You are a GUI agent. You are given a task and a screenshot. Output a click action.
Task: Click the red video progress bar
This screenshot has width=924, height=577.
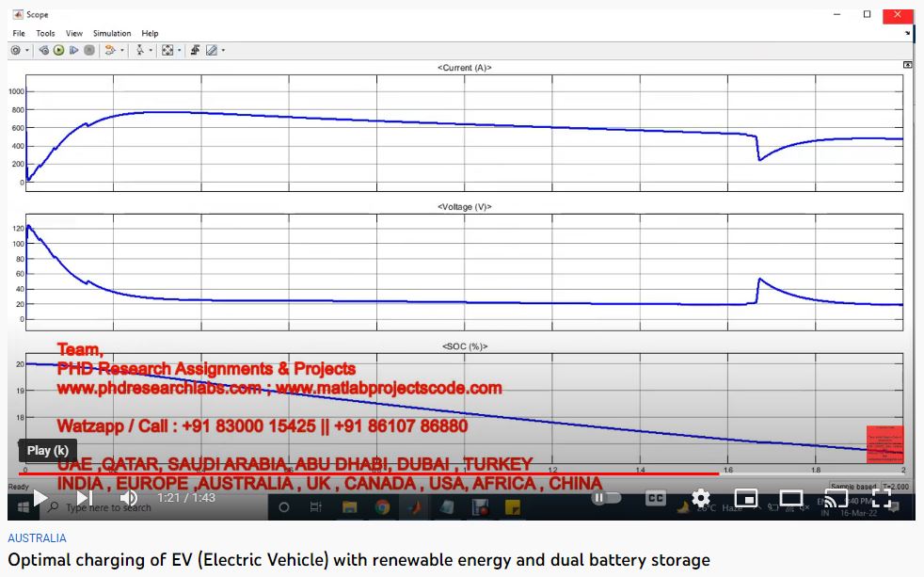point(376,473)
